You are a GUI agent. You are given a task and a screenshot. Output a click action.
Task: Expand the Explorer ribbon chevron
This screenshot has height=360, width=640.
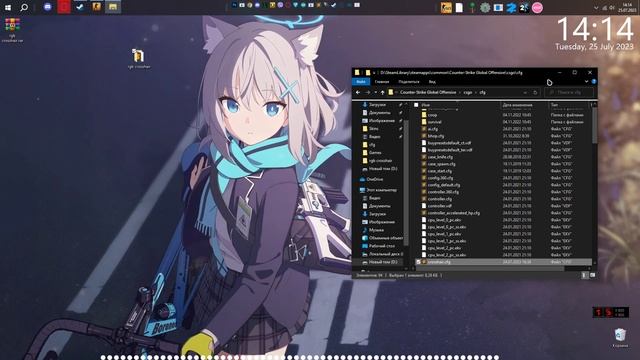586,82
